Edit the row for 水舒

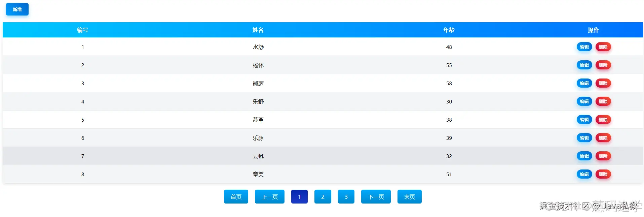584,47
